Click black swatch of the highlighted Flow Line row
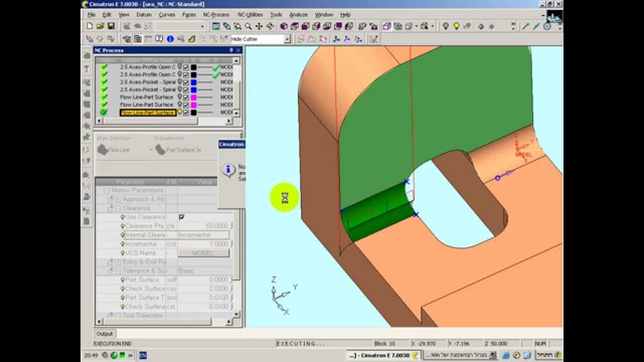This screenshot has height=362, width=644. (x=193, y=112)
